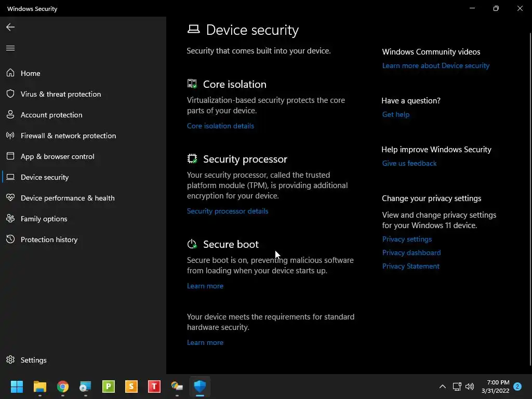The width and height of the screenshot is (532, 399).
Task: Click the Family options people icon
Action: [10, 219]
